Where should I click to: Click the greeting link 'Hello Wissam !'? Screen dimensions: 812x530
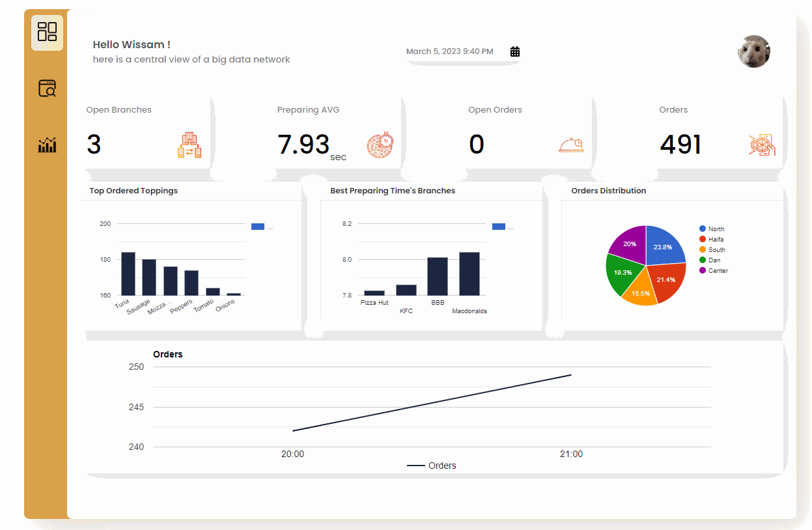pos(131,44)
